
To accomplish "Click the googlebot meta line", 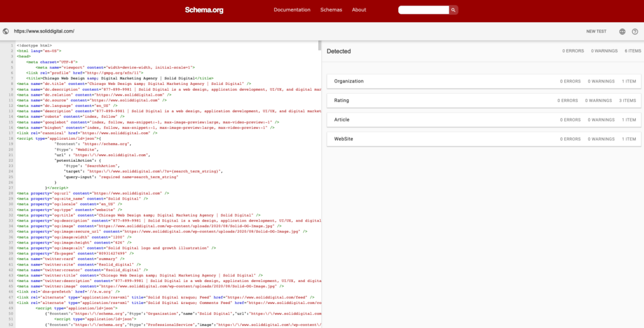I will [x=148, y=122].
